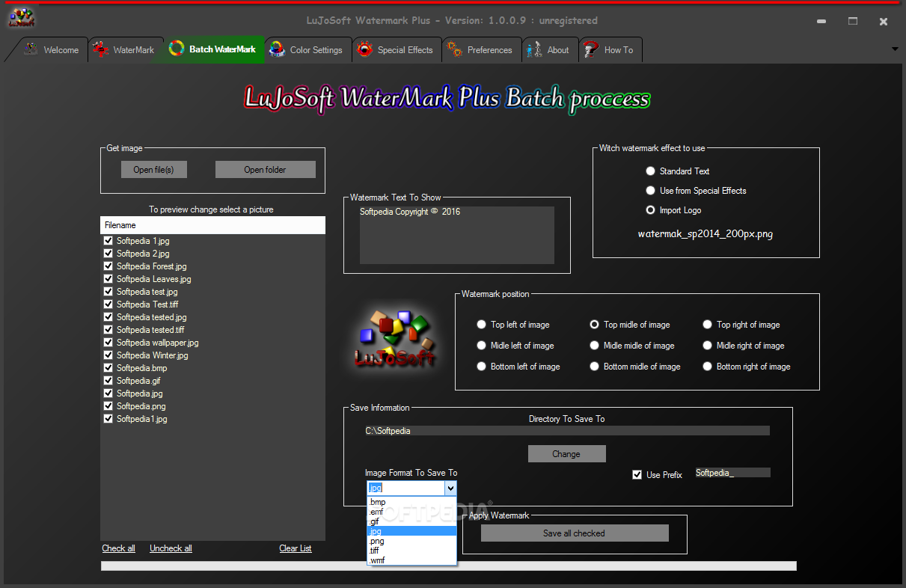Select Softpedia1.jpg file name
This screenshot has height=588, width=906.
142,419
